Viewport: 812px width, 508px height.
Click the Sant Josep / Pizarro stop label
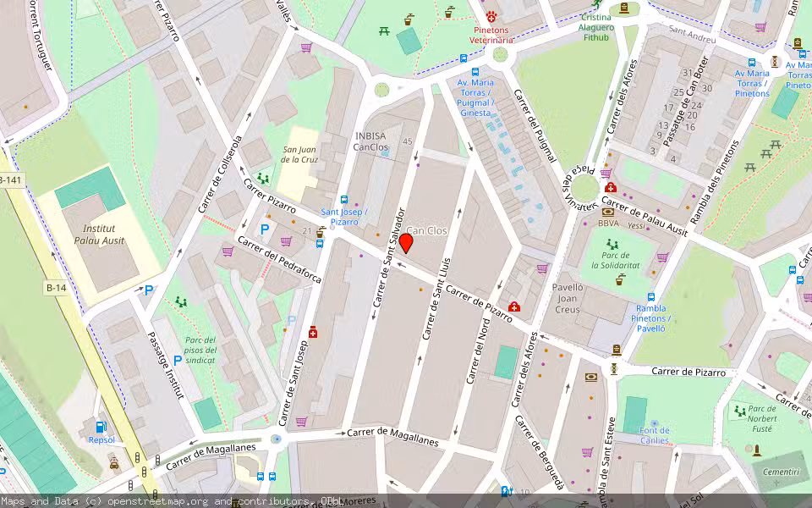click(x=344, y=217)
